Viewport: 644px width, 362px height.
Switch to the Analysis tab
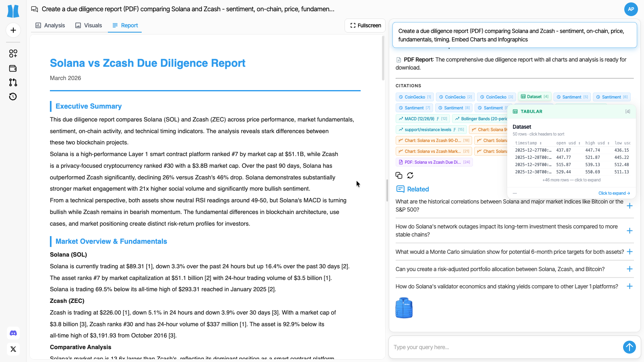(50, 25)
